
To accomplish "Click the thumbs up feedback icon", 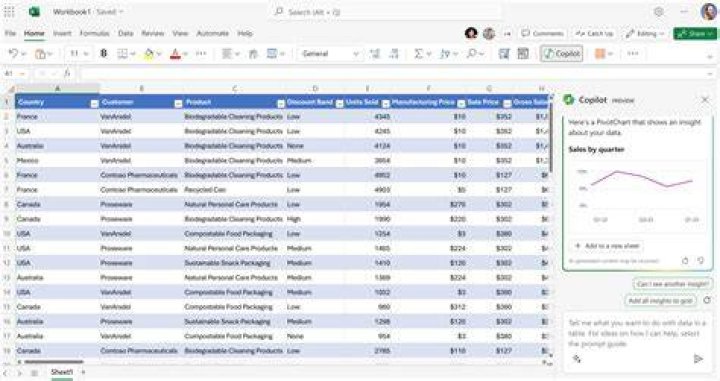I will pos(685,261).
